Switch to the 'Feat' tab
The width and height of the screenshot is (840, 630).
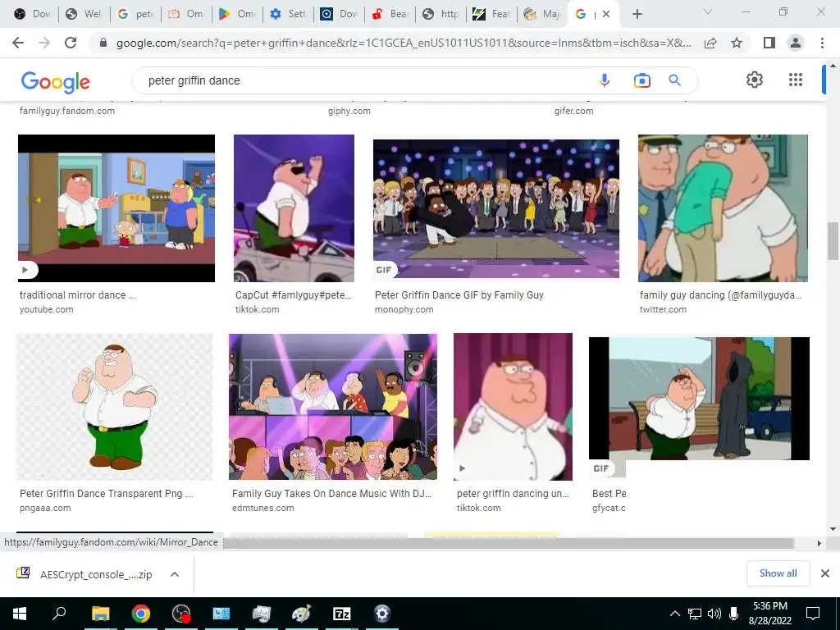(492, 14)
